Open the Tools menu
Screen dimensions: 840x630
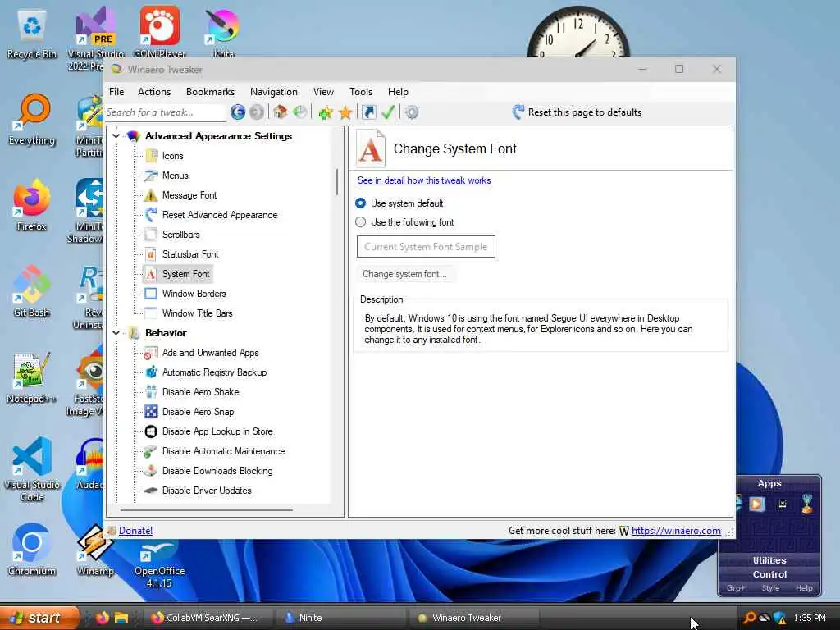point(361,92)
